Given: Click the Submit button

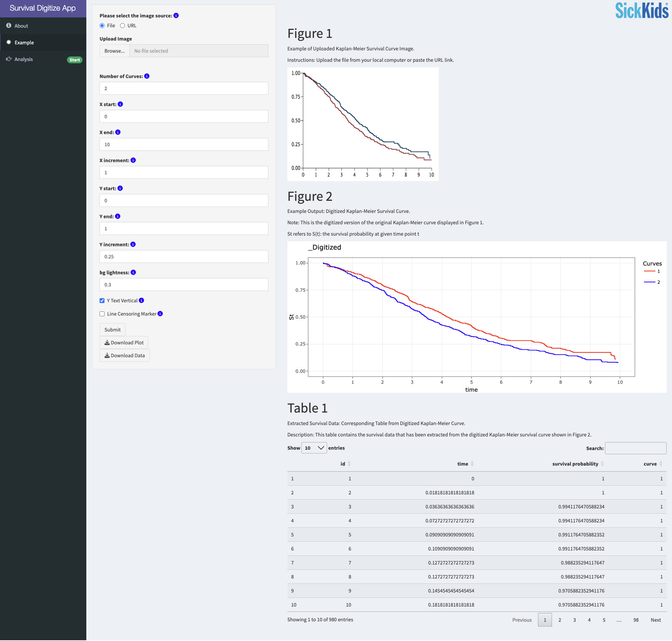Looking at the screenshot, I should pos(112,330).
